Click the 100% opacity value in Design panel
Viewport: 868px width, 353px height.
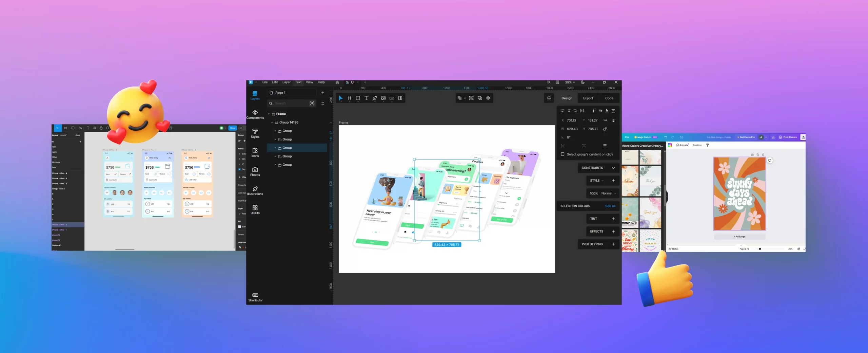pos(594,193)
